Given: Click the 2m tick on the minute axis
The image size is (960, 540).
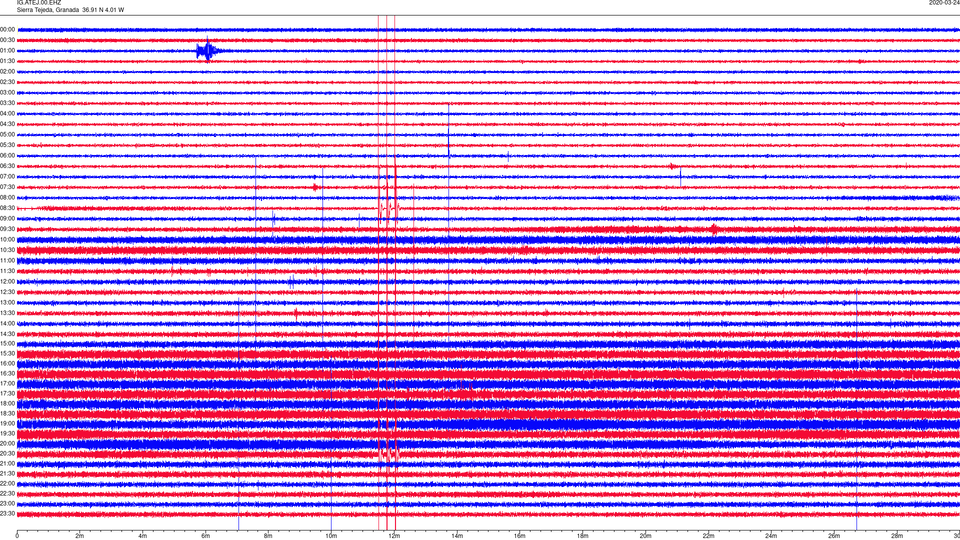Looking at the screenshot, I should [80, 536].
